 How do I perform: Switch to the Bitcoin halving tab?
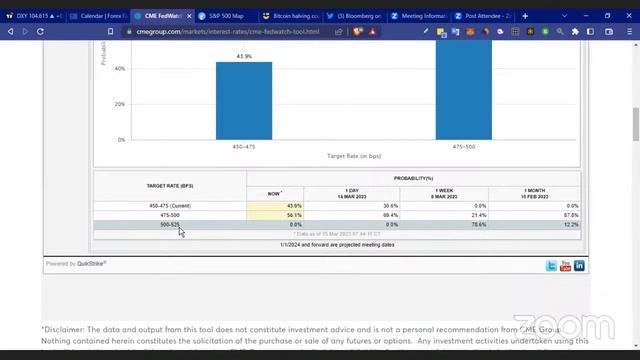[291, 16]
